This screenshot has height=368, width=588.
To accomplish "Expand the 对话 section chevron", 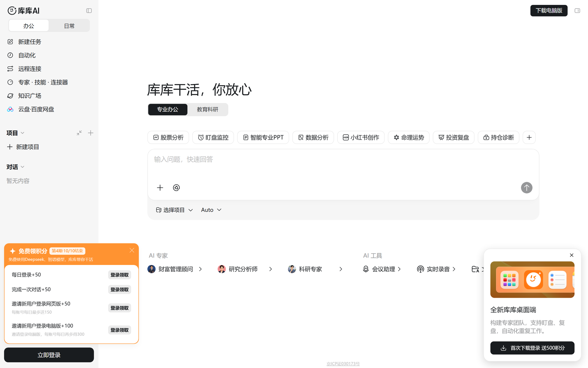I will [22, 167].
